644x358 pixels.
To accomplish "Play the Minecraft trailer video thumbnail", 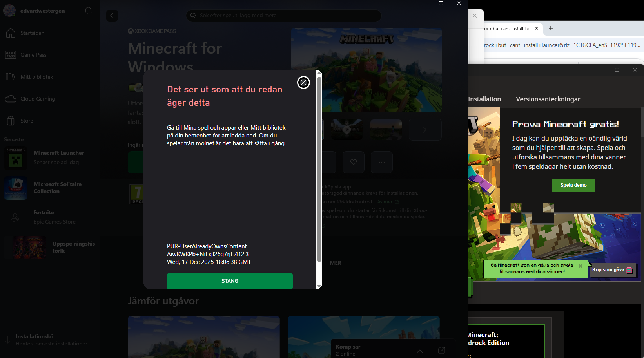I will pos(347,130).
